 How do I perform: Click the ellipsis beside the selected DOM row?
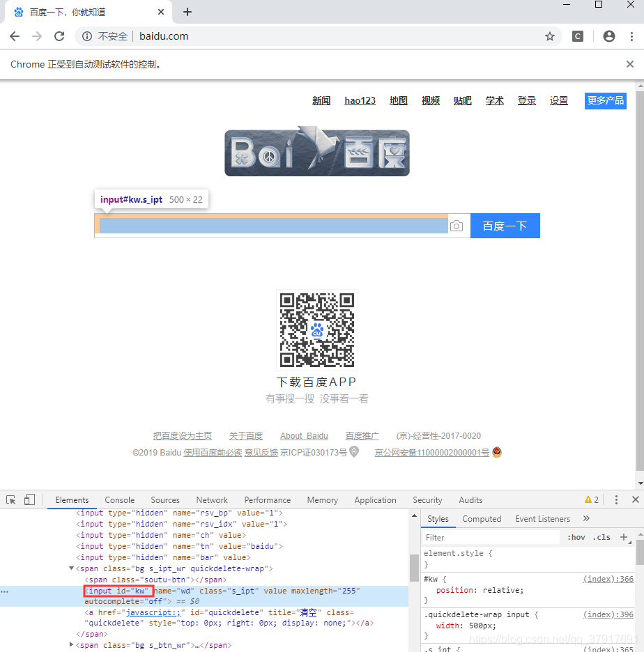[x=5, y=591]
